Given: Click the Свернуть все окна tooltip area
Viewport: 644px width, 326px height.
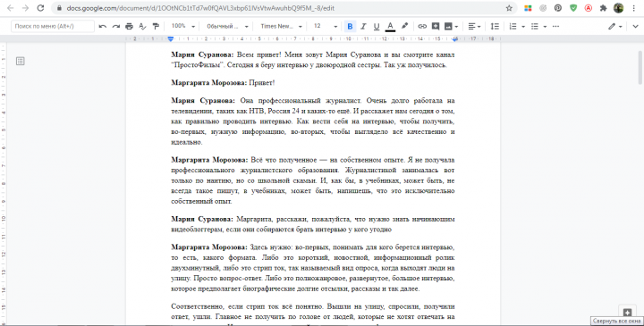Looking at the screenshot, I should click(617, 321).
